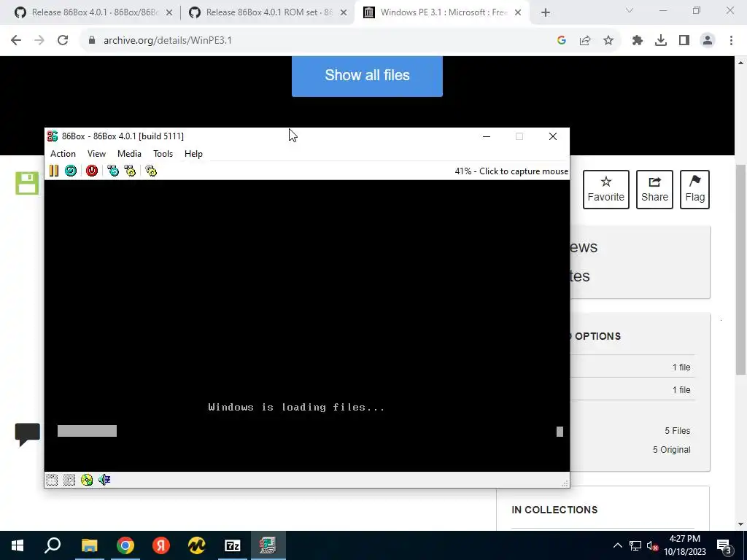747x560 pixels.
Task: Toggle Chrome side panel icon
Action: (x=684, y=41)
